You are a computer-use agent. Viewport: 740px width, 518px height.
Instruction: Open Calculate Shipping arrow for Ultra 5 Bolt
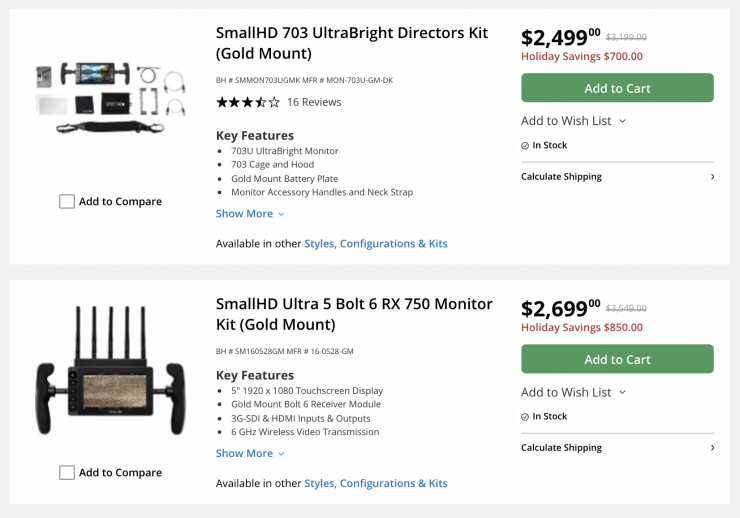(x=712, y=448)
